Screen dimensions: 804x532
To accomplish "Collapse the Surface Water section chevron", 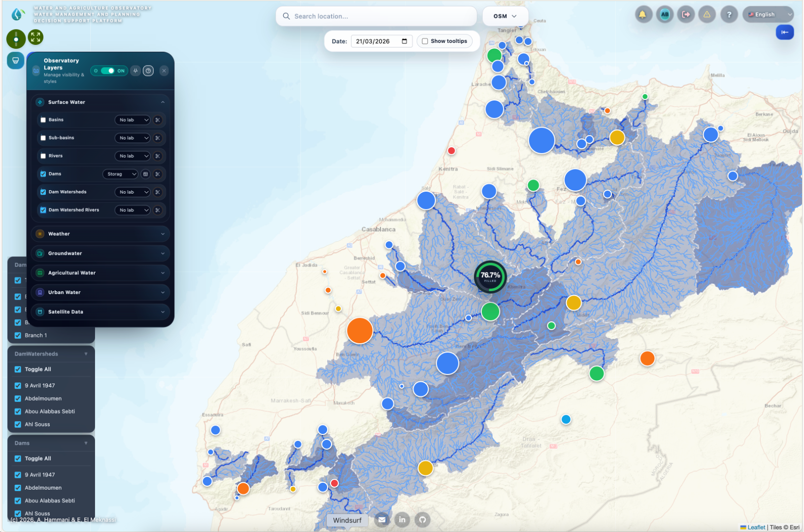I will click(163, 102).
